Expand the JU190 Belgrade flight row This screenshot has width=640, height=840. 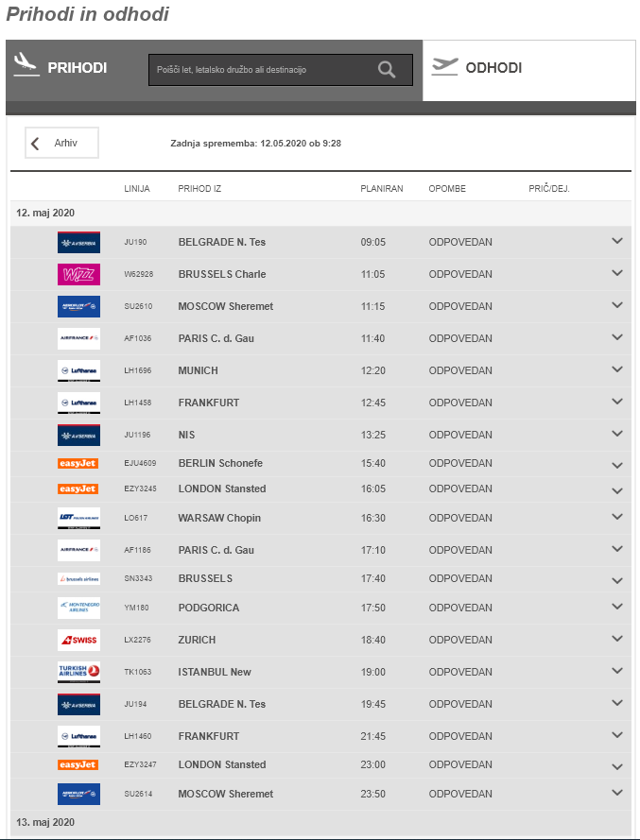(617, 241)
